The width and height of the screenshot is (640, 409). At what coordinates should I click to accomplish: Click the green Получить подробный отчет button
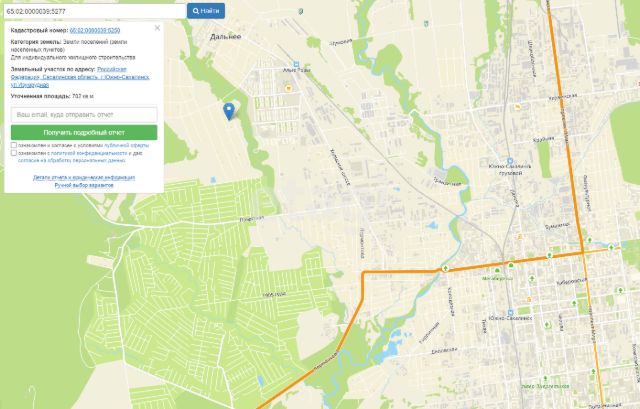pos(84,133)
